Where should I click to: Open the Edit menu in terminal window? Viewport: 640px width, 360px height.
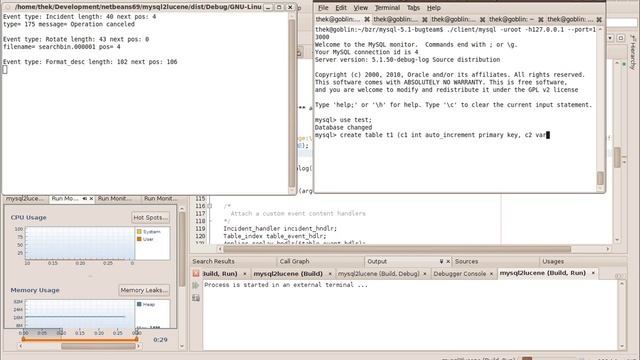coord(341,8)
